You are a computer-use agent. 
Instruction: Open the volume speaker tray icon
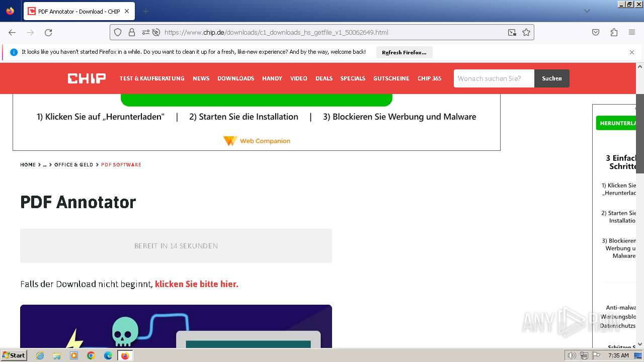tap(572, 355)
